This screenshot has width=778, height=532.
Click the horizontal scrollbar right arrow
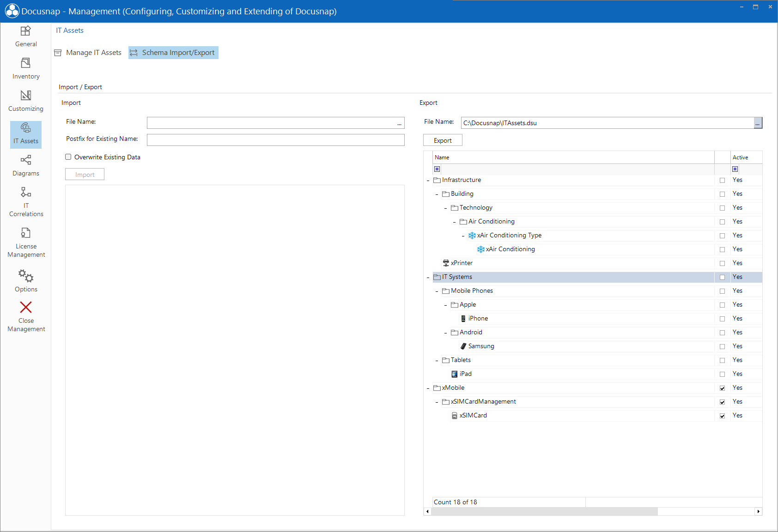click(x=758, y=511)
